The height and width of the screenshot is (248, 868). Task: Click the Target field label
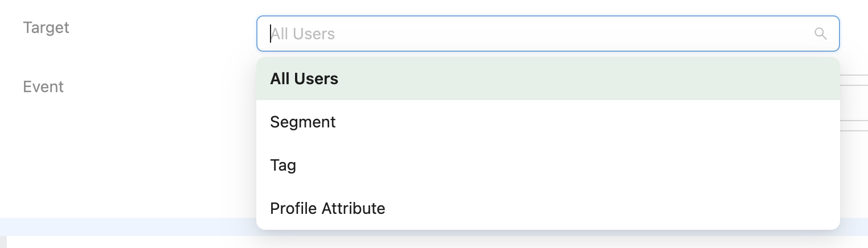tap(46, 27)
